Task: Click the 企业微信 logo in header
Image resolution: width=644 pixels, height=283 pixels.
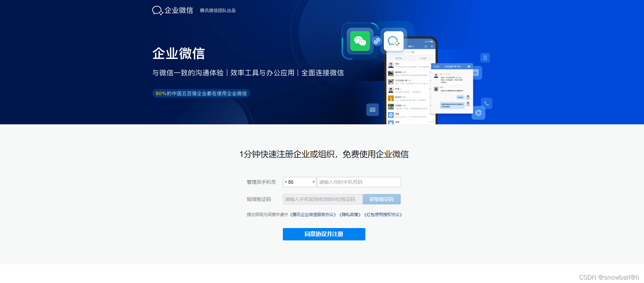Action: click(x=173, y=10)
